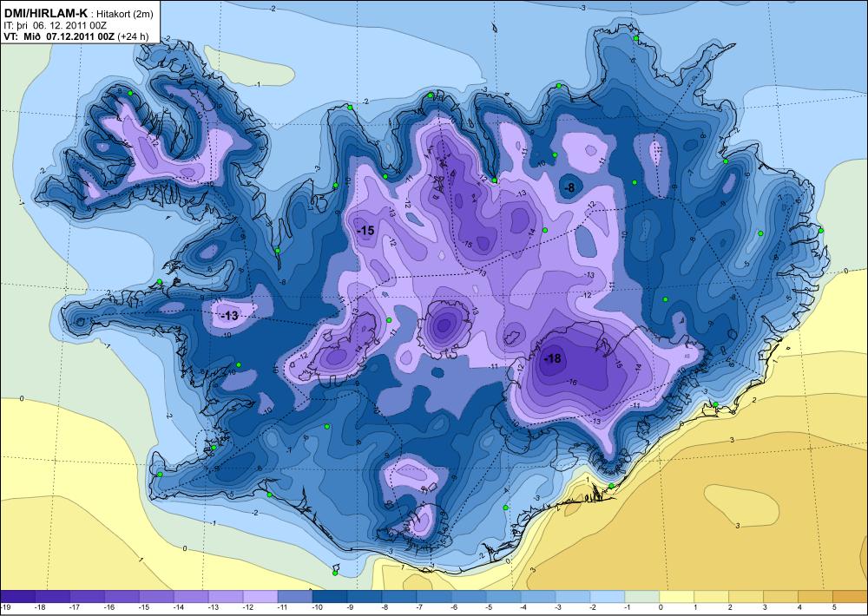Select legend swatch between -1 and 0
Image resolution: width=868 pixels, height=616 pixels.
641,597
